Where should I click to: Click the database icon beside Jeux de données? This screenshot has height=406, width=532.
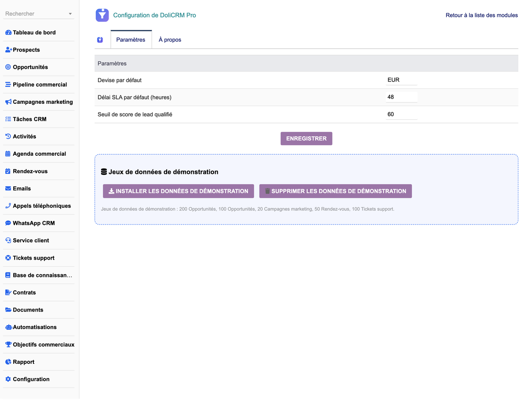[x=104, y=172]
